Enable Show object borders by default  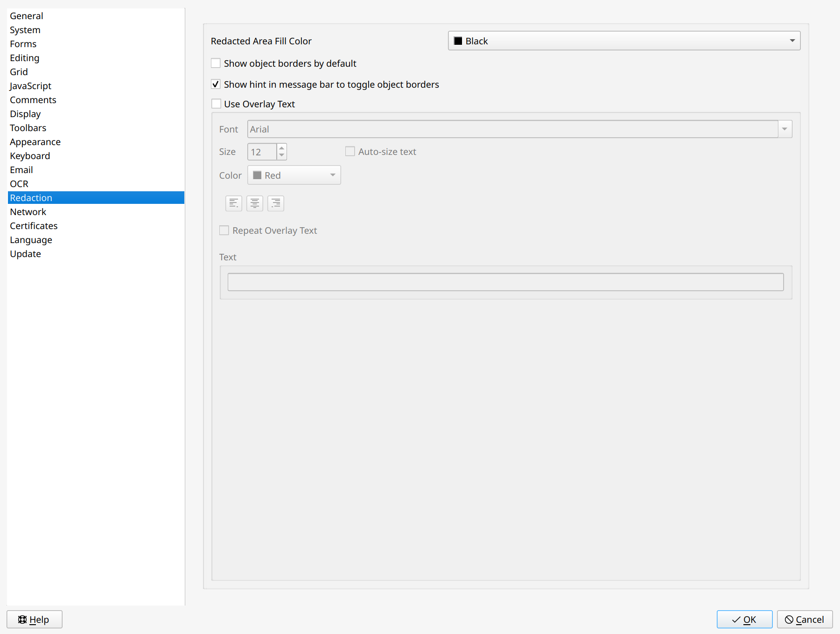[x=216, y=63]
